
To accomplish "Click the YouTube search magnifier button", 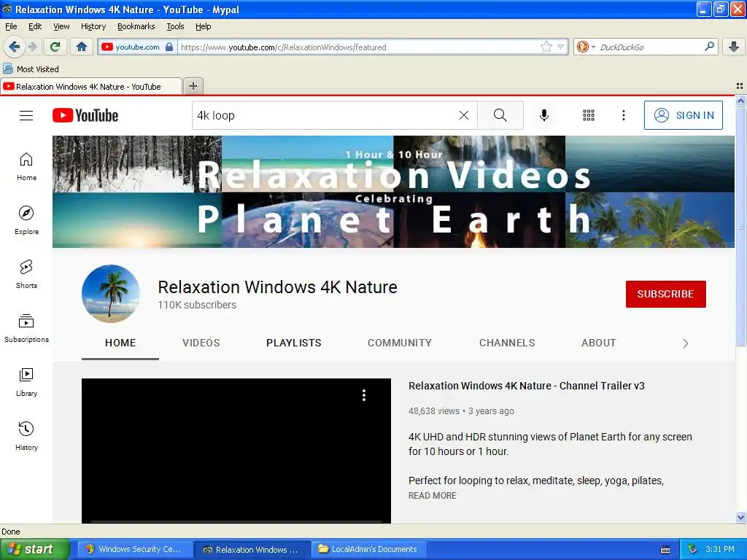I will coord(500,115).
